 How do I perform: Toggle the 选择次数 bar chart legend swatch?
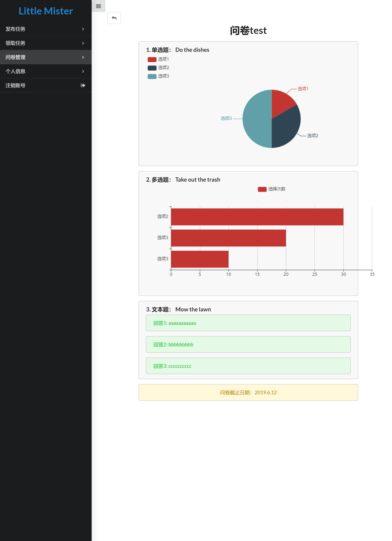click(x=262, y=189)
